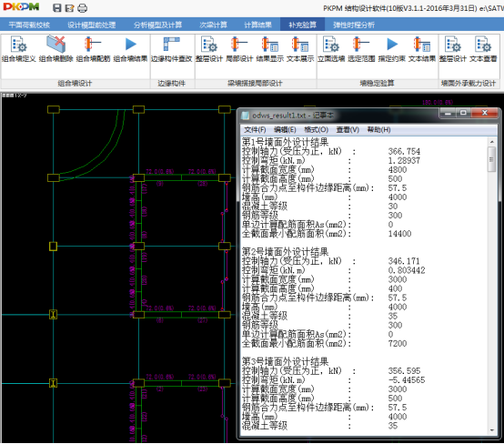Click the save-with-pencil icon beside Save
Image resolution: width=504 pixels, height=444 pixels.
click(x=69, y=7)
